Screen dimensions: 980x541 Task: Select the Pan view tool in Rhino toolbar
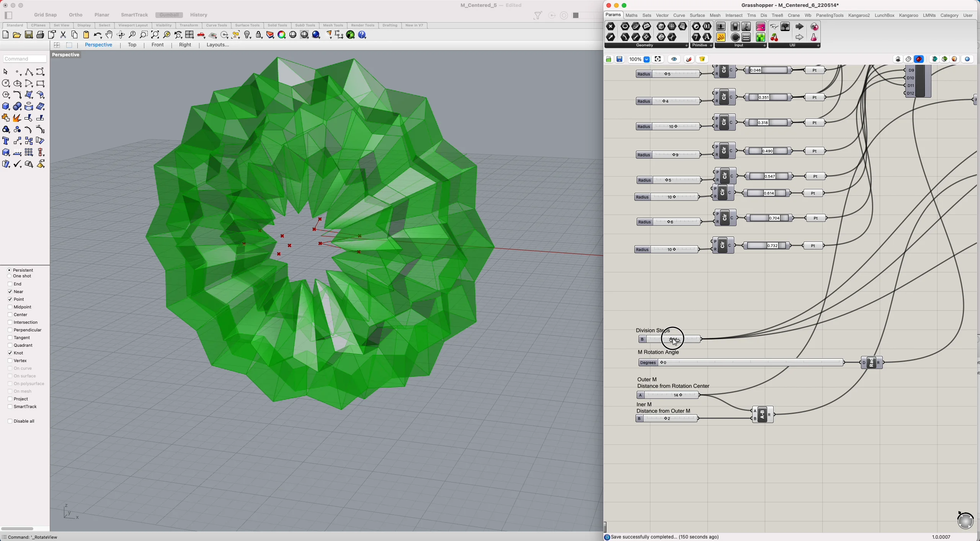click(x=109, y=34)
